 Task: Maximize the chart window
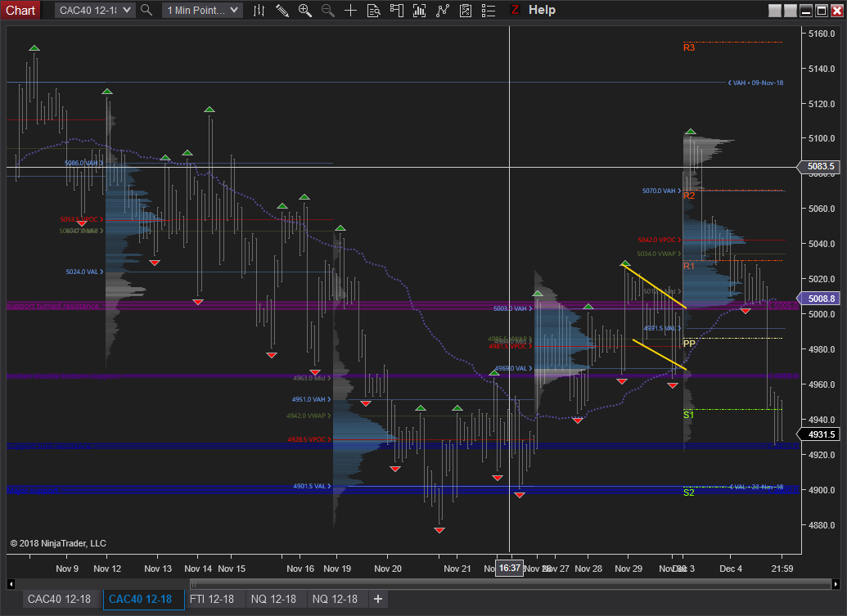[x=822, y=11]
